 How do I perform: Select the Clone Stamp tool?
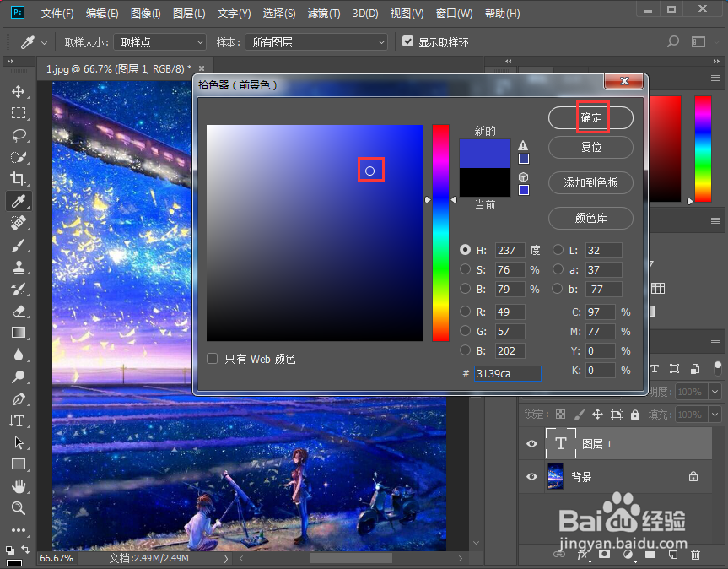click(18, 267)
